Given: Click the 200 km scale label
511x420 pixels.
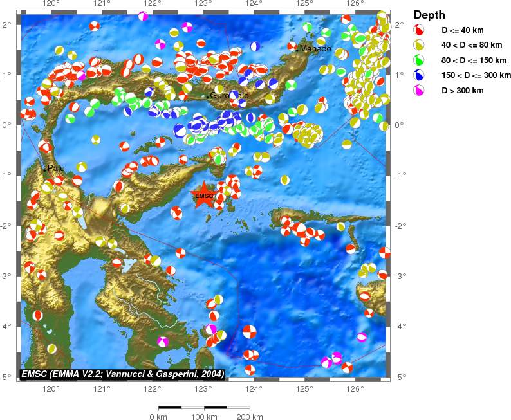Looking at the screenshot, I should 250,417.
